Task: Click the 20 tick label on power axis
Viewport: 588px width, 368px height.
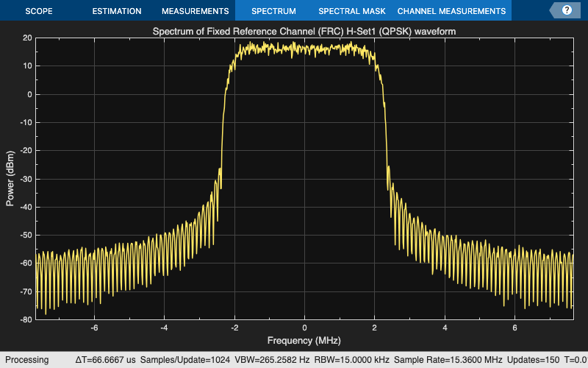Action: coord(27,38)
